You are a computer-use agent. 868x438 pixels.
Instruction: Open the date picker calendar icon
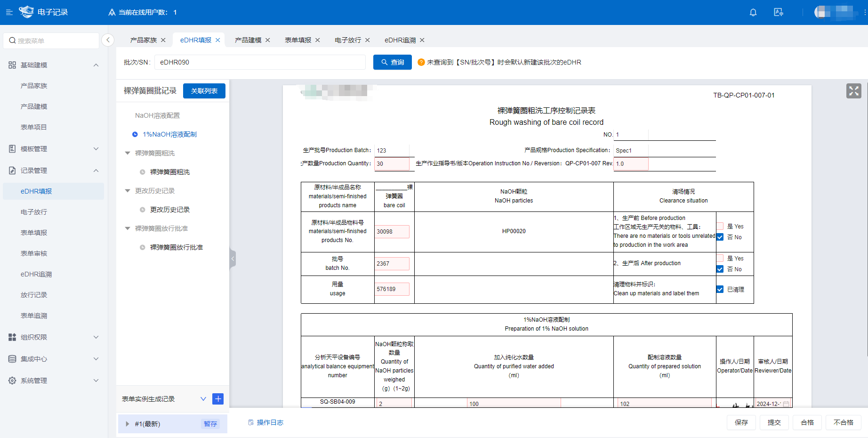786,404
